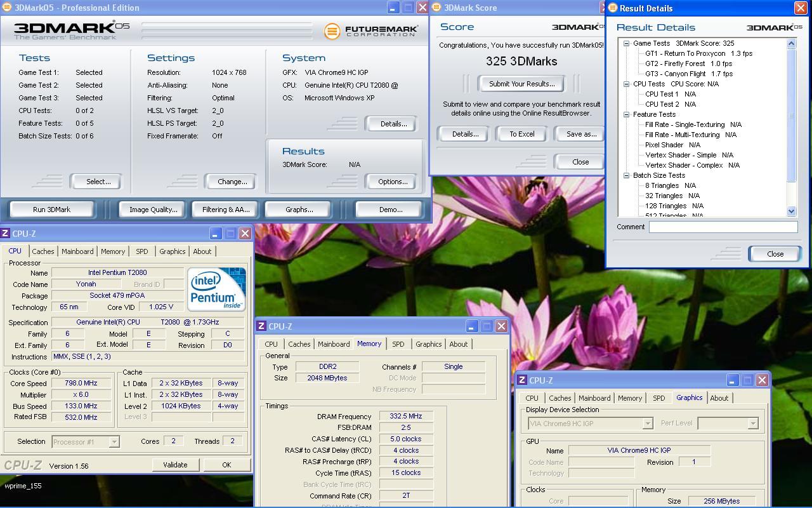Select Fill Rate - Multi-Texturing row
812x508 pixels.
coord(691,135)
